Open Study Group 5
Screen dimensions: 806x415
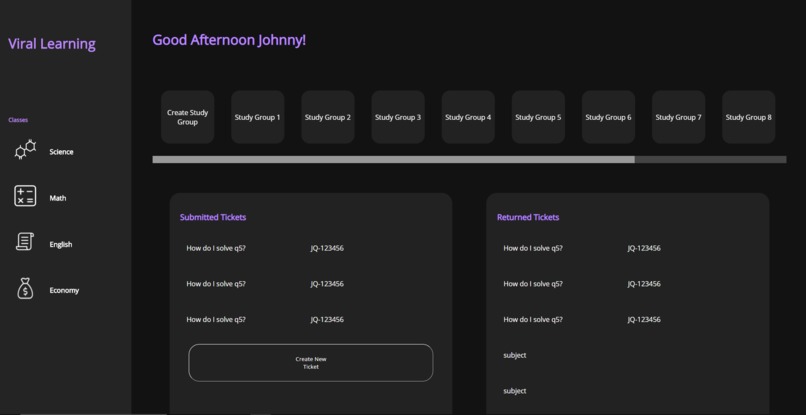pyautogui.click(x=538, y=117)
